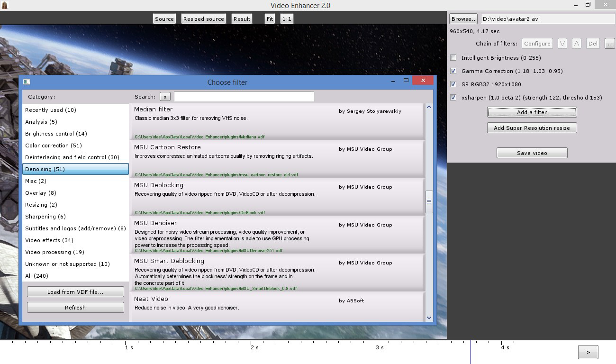The image size is (616, 364).
Task: Clear search with the x button
Action: (165, 97)
